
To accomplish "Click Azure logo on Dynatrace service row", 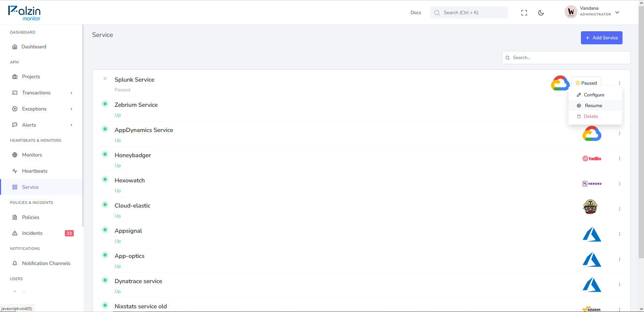I will click(592, 284).
